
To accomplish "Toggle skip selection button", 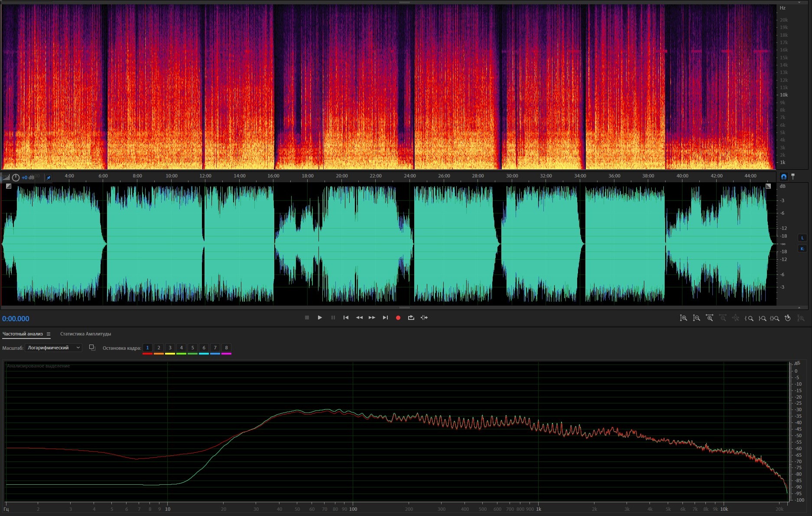I will tap(424, 318).
